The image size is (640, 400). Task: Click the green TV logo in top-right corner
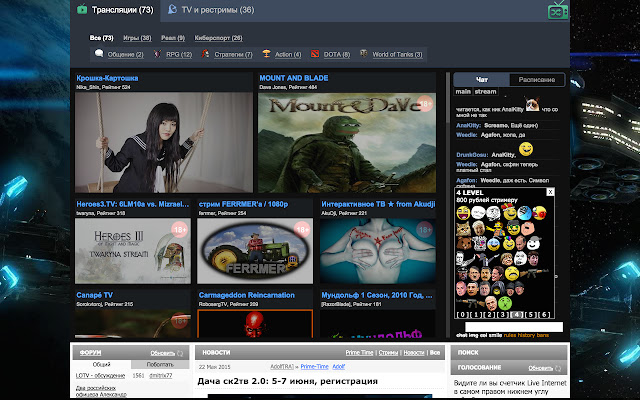pyautogui.click(x=558, y=11)
